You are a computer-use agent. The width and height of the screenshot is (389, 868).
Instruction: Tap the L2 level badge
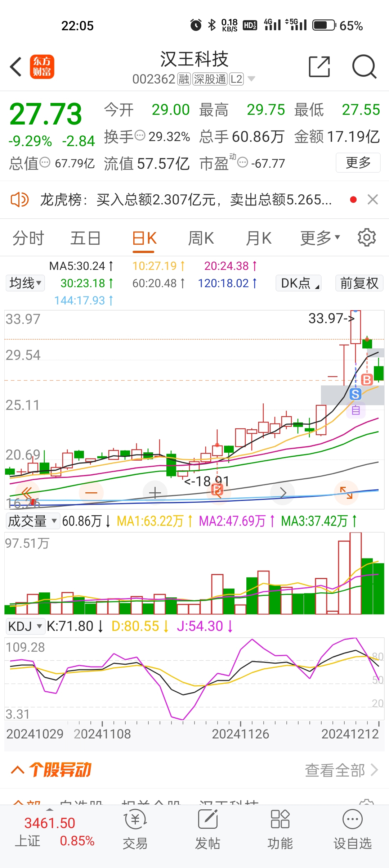click(236, 79)
